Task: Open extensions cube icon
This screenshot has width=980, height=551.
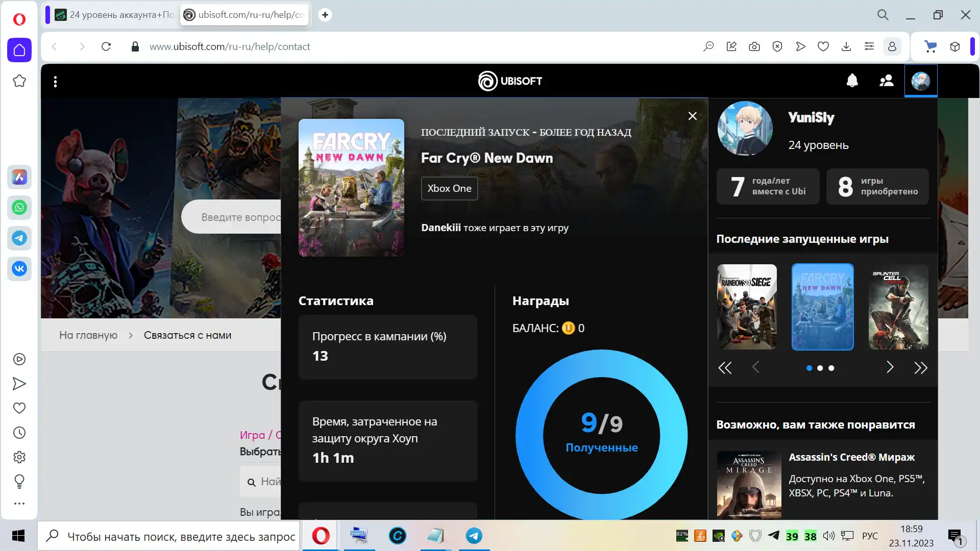Action: [955, 46]
